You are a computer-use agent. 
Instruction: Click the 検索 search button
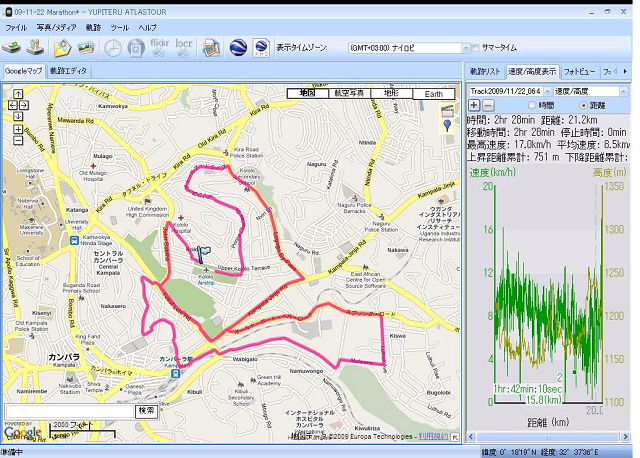pyautogui.click(x=147, y=411)
